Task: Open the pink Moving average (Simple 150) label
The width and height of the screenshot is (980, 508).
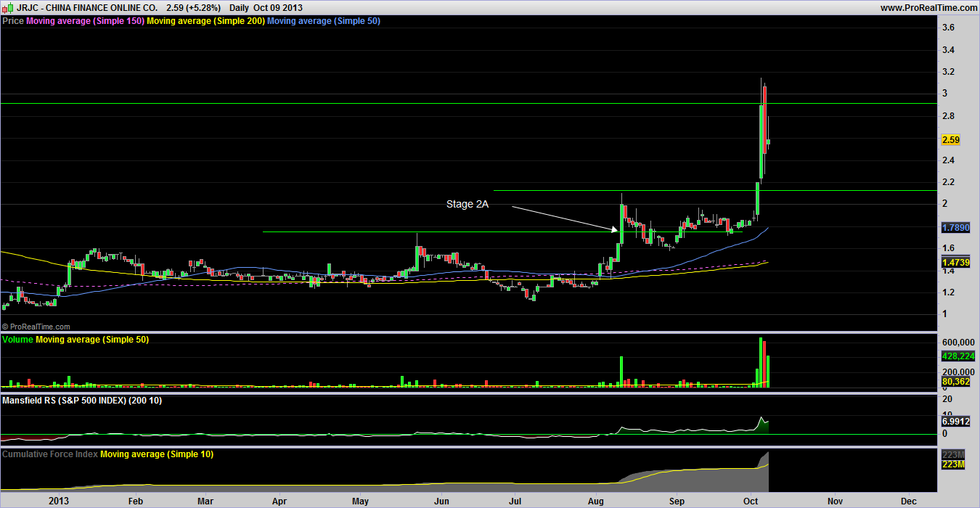Action: (x=85, y=21)
